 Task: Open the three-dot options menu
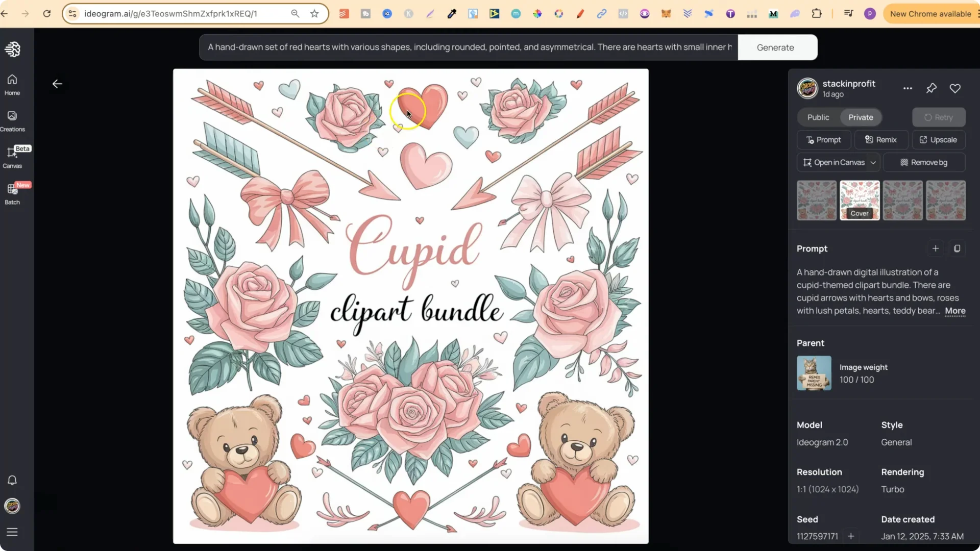pyautogui.click(x=908, y=88)
